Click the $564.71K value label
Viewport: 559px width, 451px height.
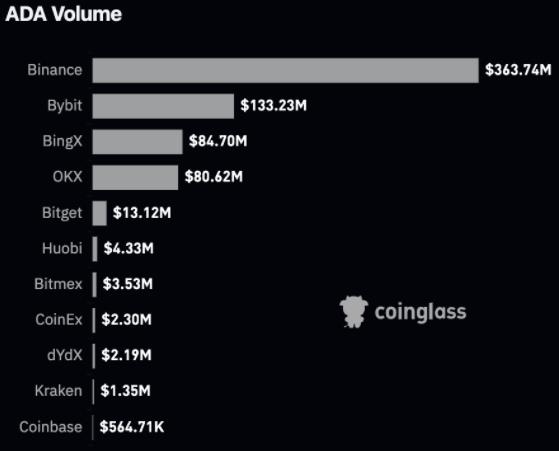click(x=132, y=427)
